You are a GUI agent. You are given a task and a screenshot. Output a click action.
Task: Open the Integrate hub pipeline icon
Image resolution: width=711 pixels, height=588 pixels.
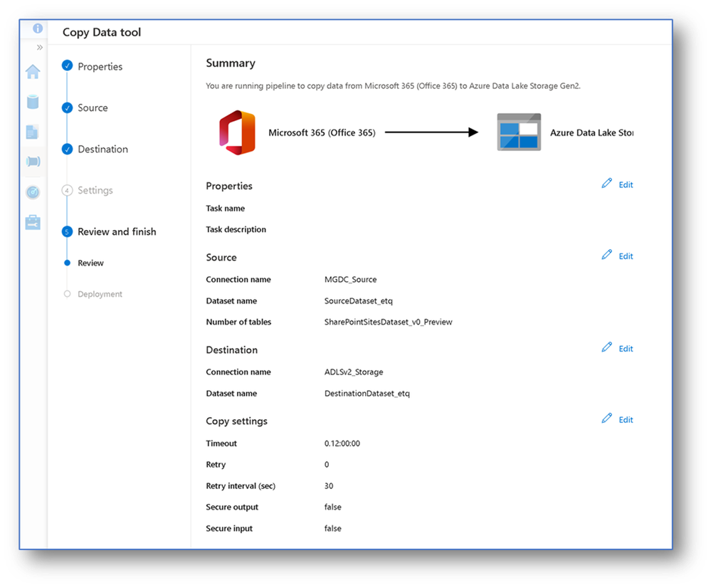pos(33,162)
